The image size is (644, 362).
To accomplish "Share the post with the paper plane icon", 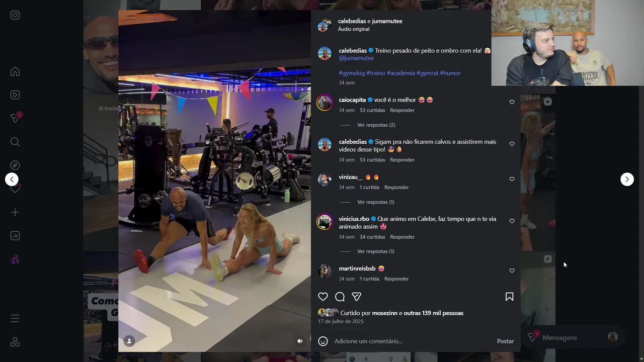I will pos(356,297).
